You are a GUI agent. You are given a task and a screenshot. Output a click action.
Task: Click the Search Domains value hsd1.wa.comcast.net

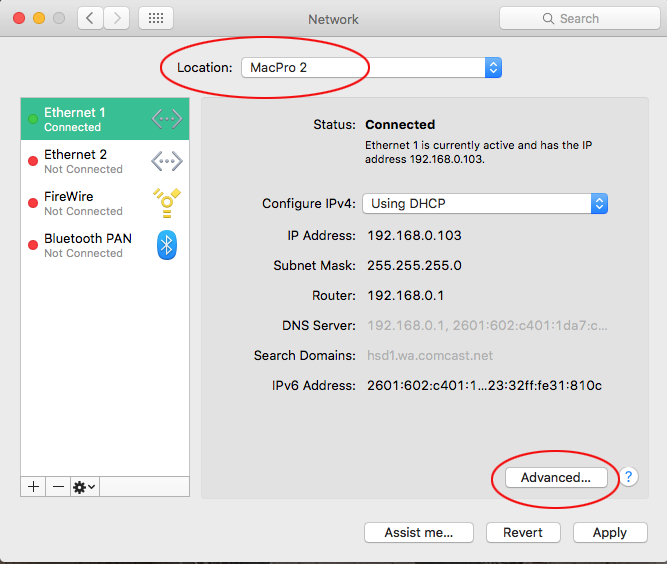click(430, 356)
